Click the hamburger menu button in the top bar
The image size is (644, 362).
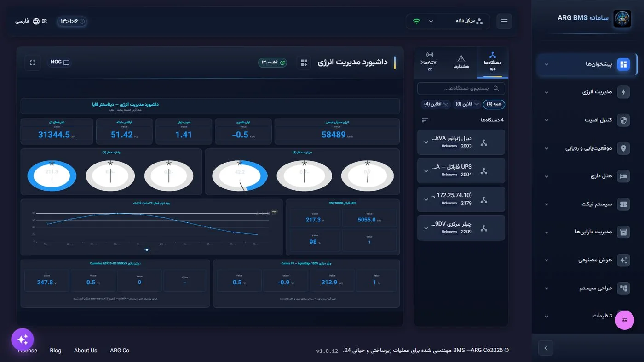(504, 21)
